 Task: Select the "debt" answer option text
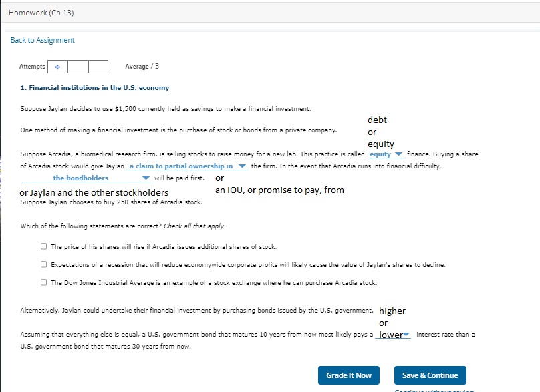point(377,120)
